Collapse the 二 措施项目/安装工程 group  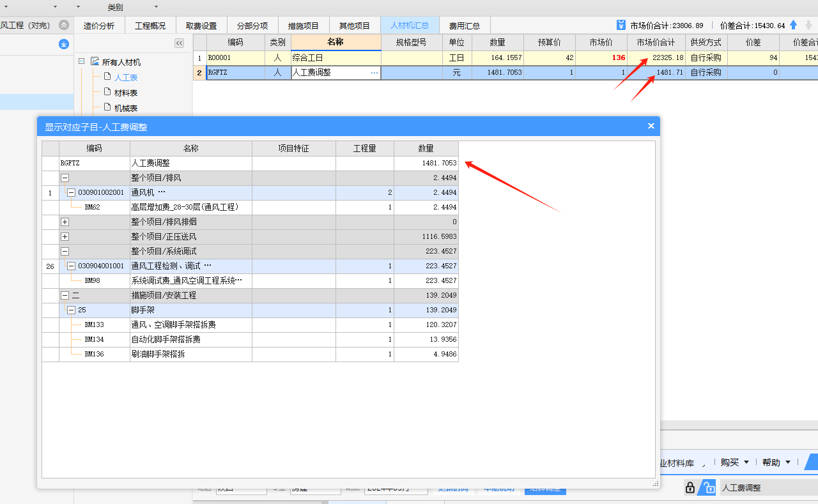pyautogui.click(x=65, y=295)
